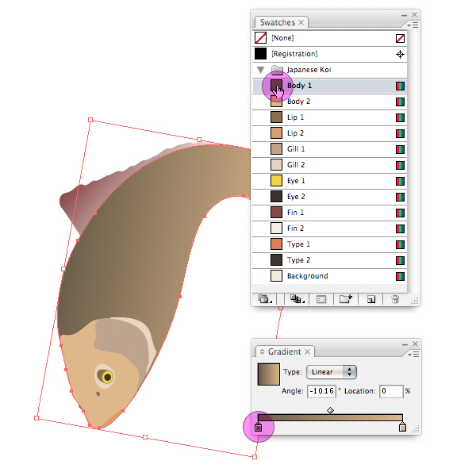The height and width of the screenshot is (476, 476).
Task: Click the left gradient color stop
Action: tap(259, 427)
